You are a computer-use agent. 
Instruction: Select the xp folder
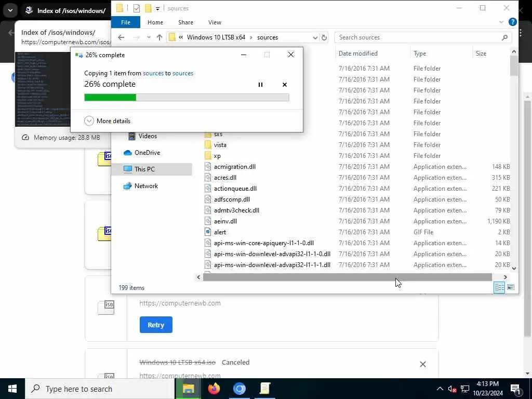pos(217,156)
